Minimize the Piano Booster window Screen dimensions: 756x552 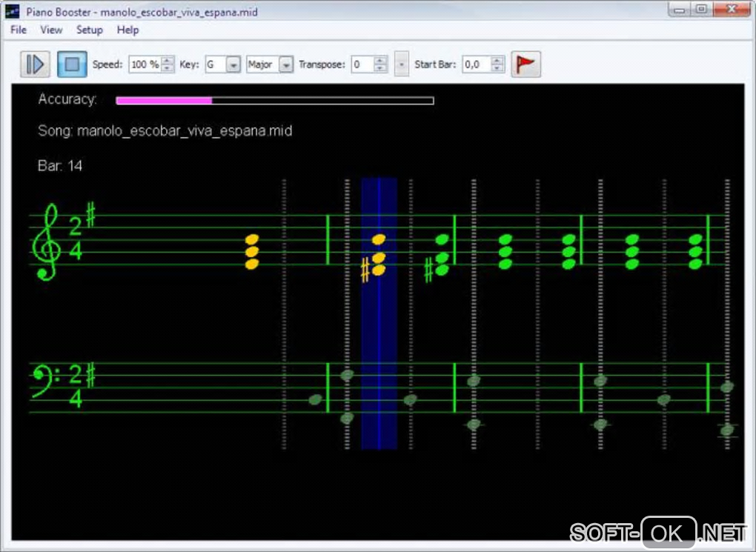click(680, 10)
